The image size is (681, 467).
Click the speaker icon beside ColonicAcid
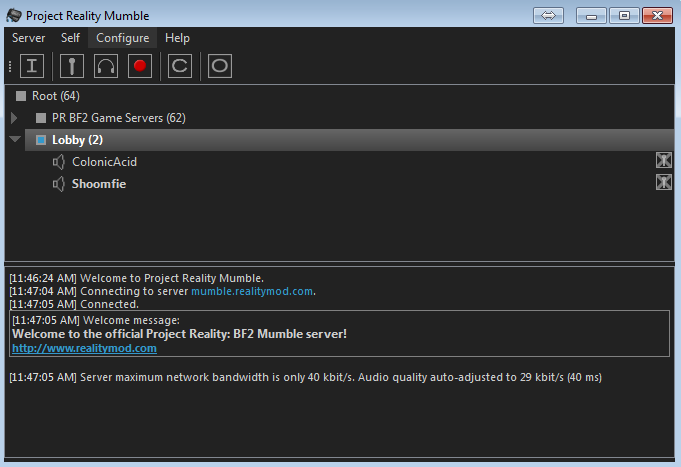tap(58, 162)
